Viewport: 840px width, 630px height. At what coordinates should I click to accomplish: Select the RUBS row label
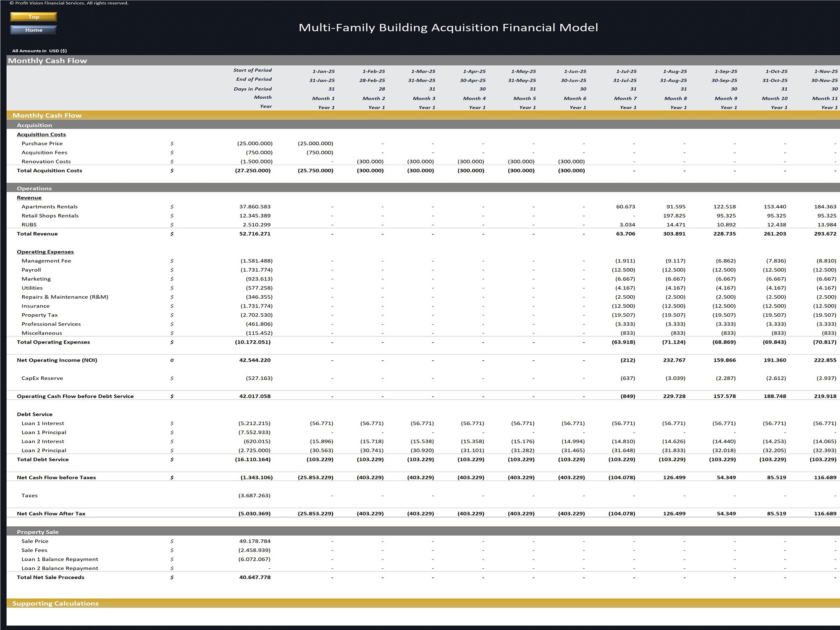point(29,225)
